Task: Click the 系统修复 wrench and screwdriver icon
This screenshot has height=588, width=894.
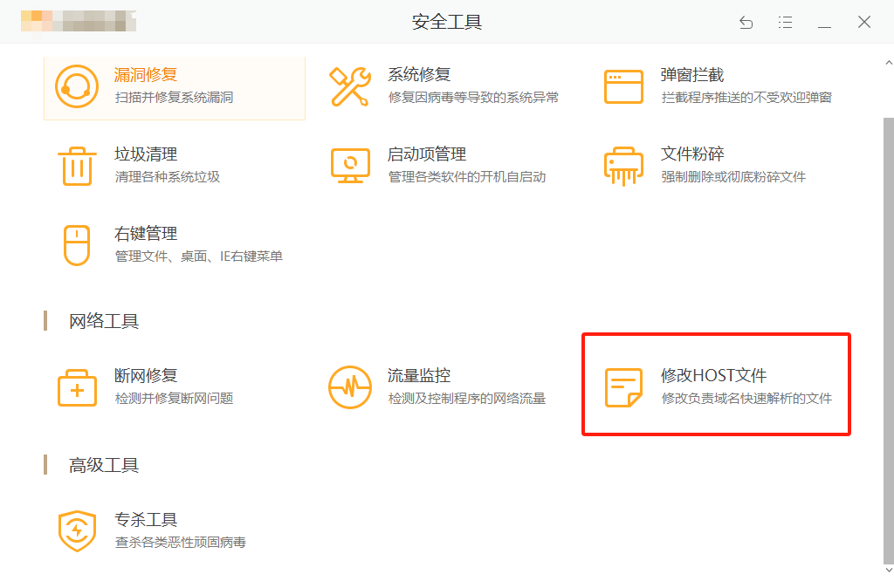Action: (350, 86)
